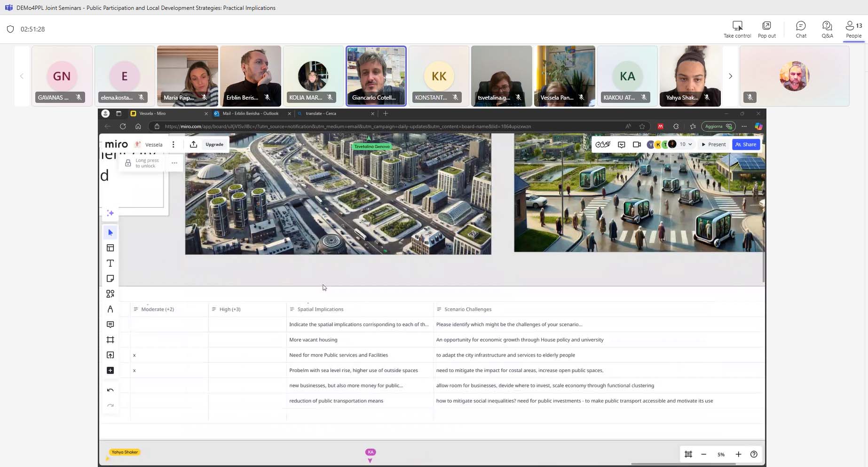Click the miro logo link

[x=116, y=144]
